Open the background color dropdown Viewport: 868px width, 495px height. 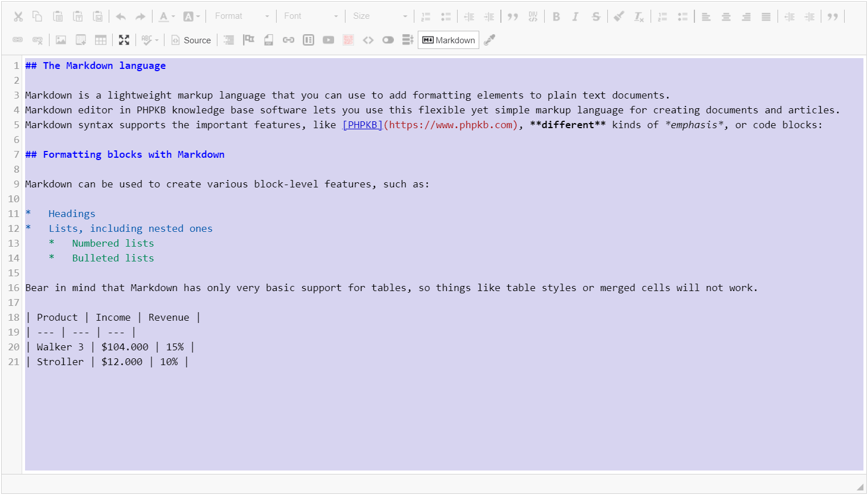click(192, 17)
